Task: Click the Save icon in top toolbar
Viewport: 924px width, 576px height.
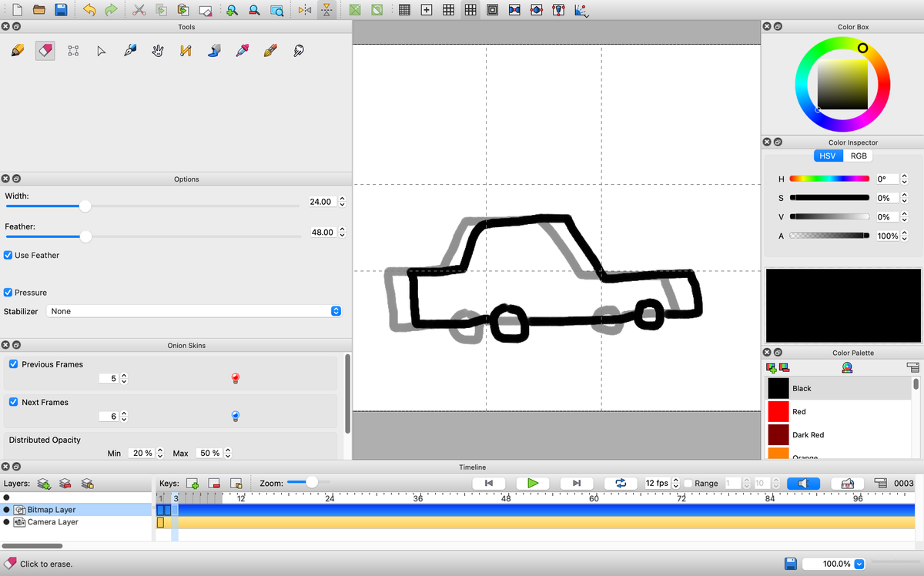Action: [61, 10]
